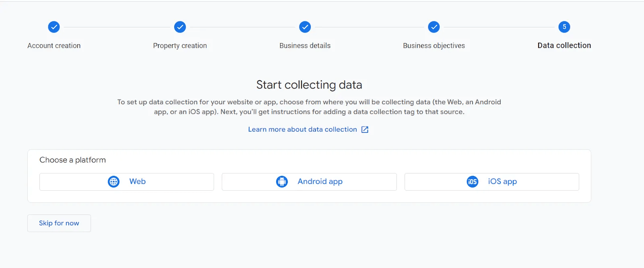644x268 pixels.
Task: Go to the Account creation step label
Action: click(54, 46)
